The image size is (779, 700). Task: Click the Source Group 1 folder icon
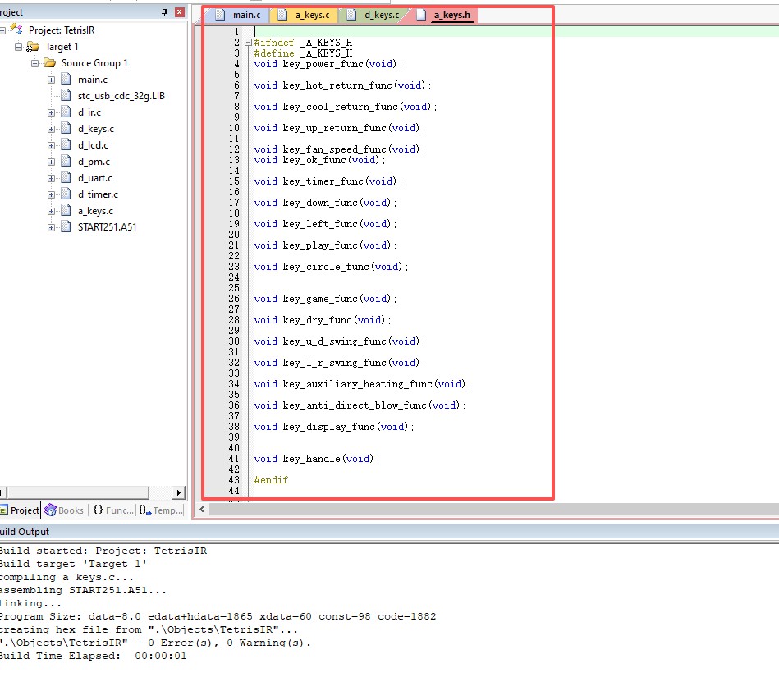49,63
